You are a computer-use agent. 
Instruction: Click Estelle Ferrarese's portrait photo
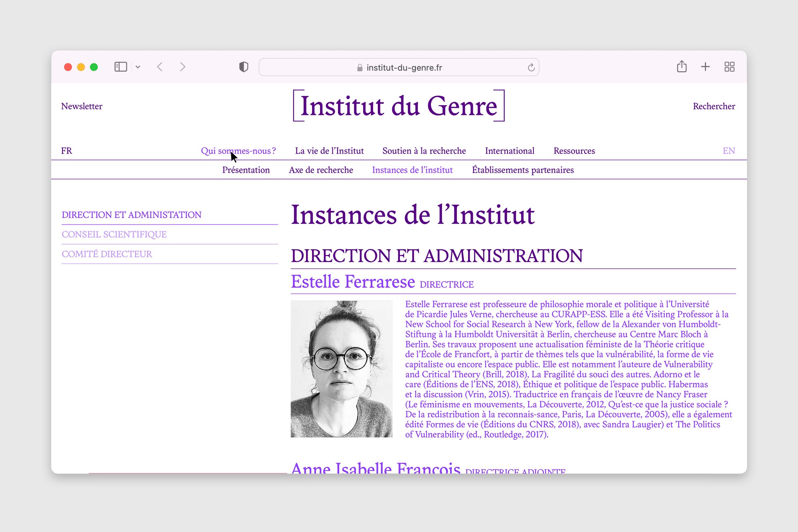click(341, 369)
